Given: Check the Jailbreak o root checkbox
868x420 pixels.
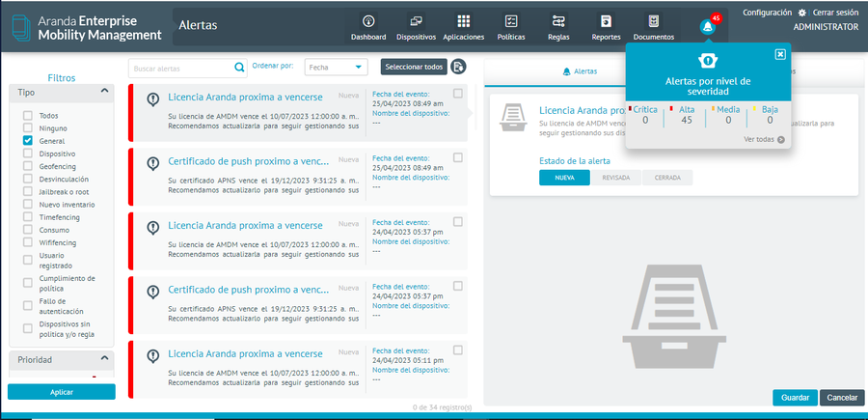Looking at the screenshot, I should [27, 192].
